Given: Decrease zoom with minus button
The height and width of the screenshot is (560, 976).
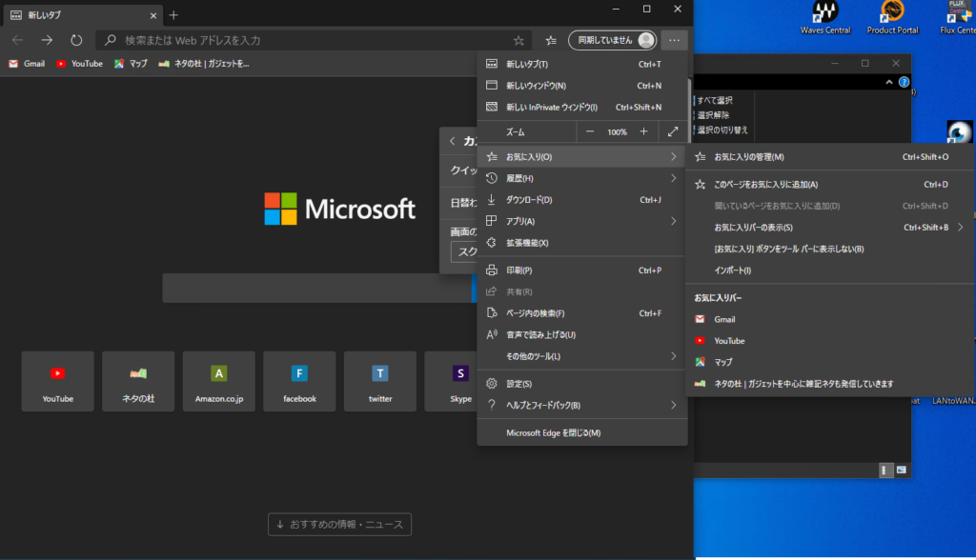Looking at the screenshot, I should 589,132.
